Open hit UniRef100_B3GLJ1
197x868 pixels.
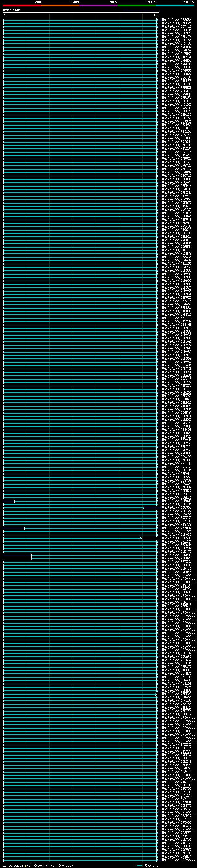pyautogui.click(x=177, y=497)
